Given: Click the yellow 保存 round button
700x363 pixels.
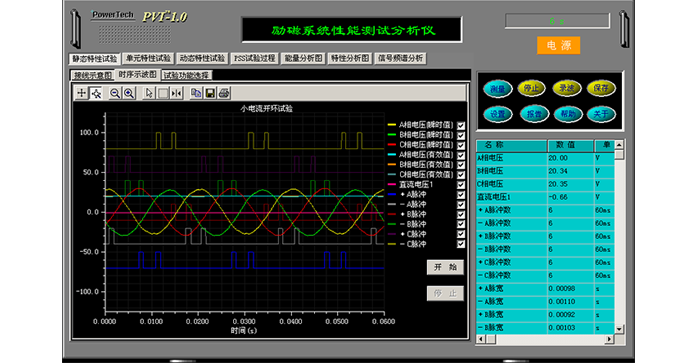Looking at the screenshot, I should click(x=601, y=88).
